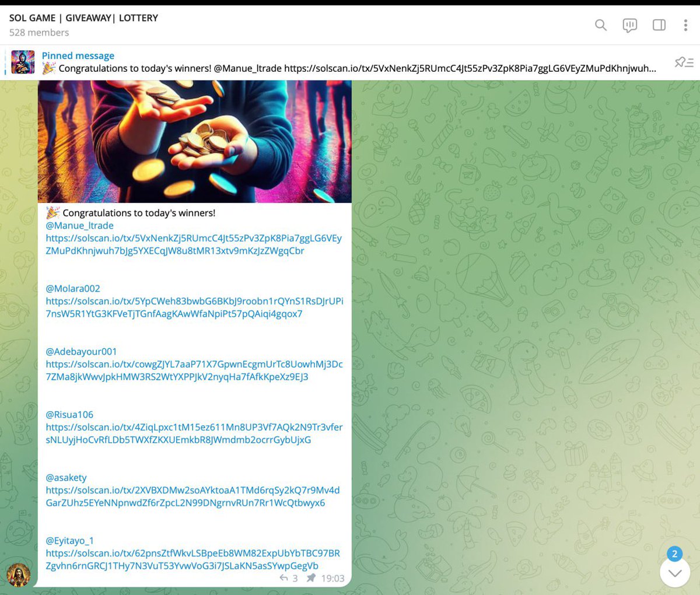Click the sender avatar beside the message
The height and width of the screenshot is (595, 700).
click(18, 575)
